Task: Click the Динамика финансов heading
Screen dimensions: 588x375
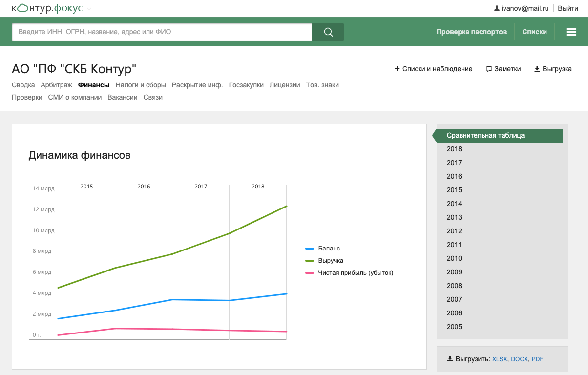Action: [x=80, y=155]
